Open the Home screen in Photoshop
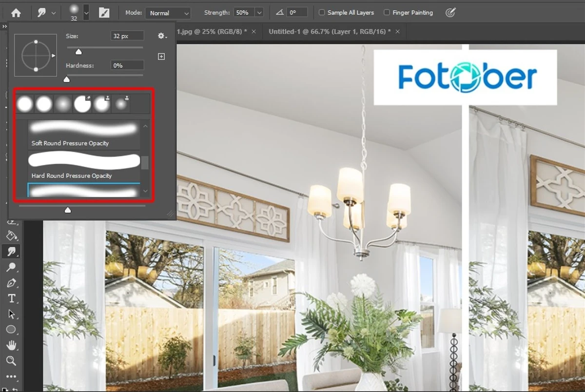 (x=16, y=12)
